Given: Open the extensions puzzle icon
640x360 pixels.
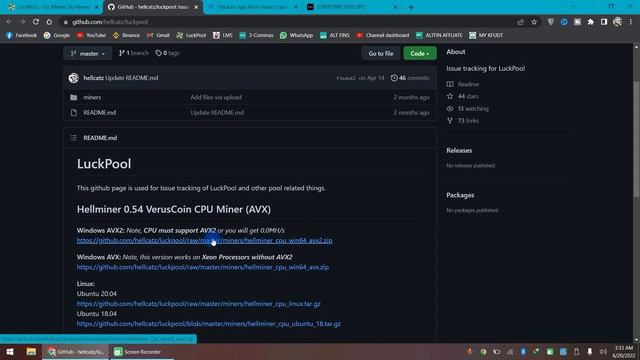Looking at the screenshot, I should click(x=591, y=22).
